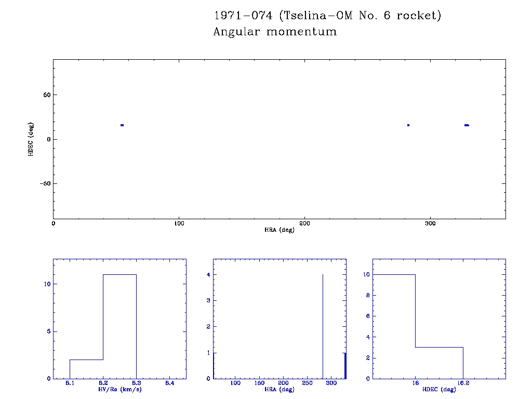532x399 pixels.
Task: Click the 200 tick label on scatter x-axis
Action: point(304,223)
